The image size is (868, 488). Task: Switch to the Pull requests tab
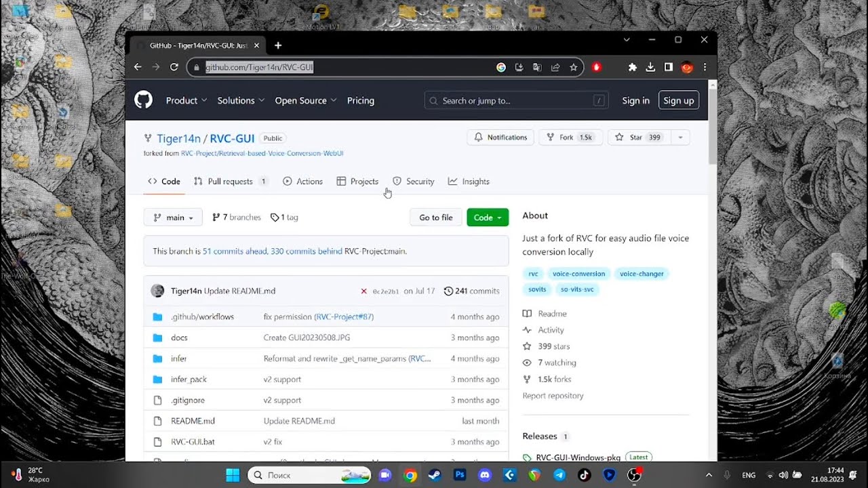pyautogui.click(x=231, y=182)
